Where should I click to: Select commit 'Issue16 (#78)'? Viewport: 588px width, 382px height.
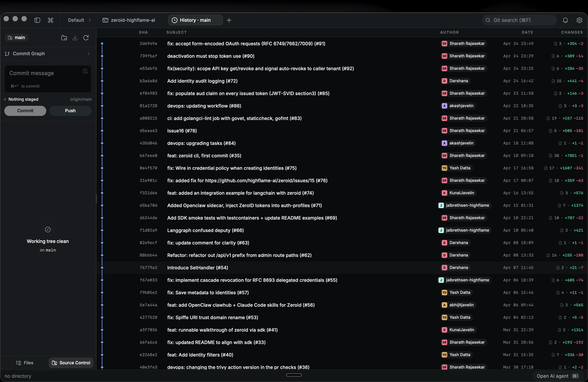342,131
